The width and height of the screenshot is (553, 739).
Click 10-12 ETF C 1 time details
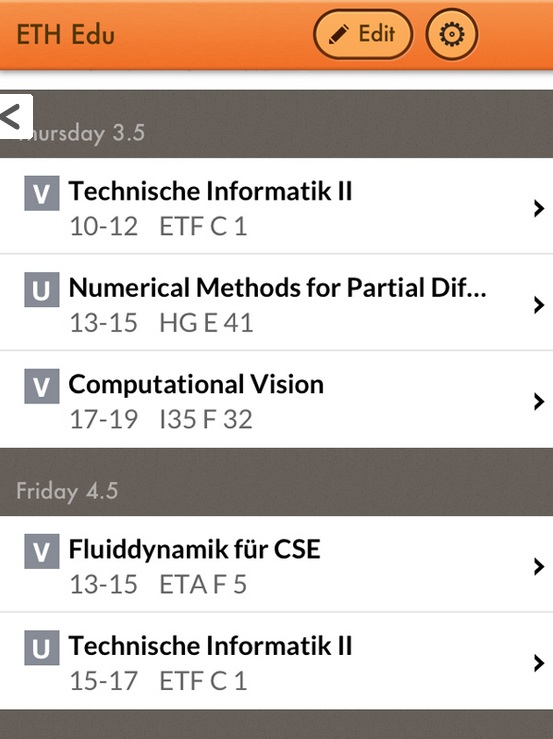pos(158,227)
